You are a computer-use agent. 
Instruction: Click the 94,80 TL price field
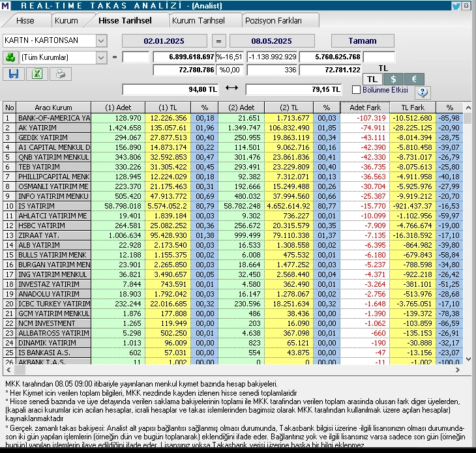coord(170,89)
